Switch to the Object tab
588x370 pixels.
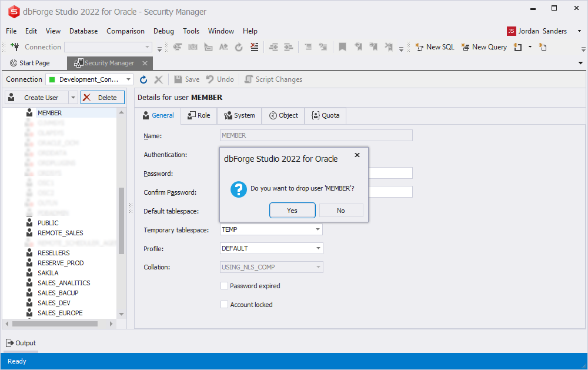click(x=283, y=115)
